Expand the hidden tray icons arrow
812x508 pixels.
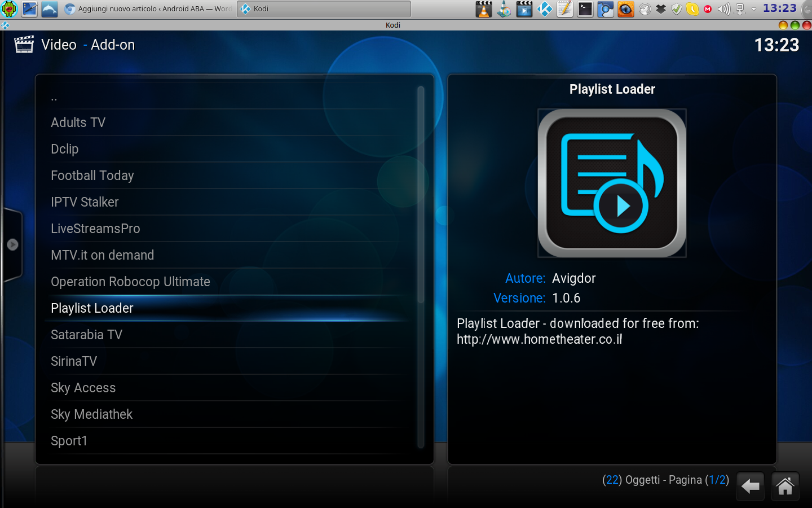753,9
